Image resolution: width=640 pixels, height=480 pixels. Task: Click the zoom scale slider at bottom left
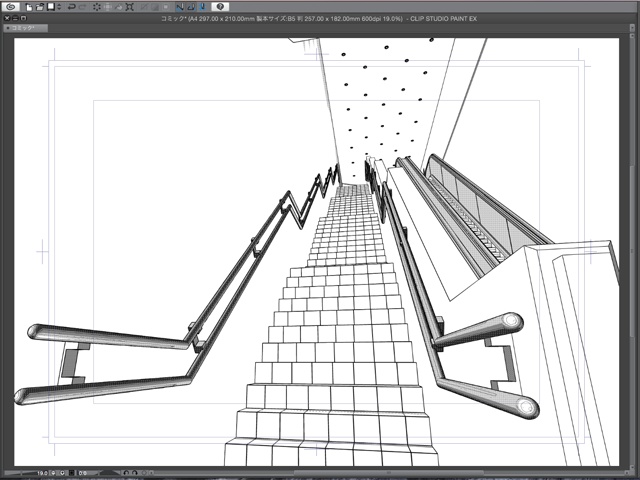click(x=20, y=473)
